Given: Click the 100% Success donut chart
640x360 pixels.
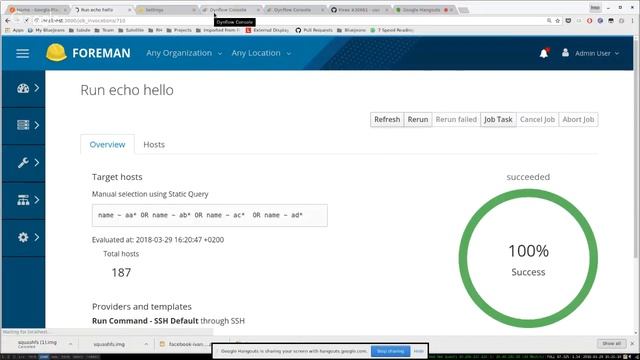Looking at the screenshot, I should click(x=528, y=258).
